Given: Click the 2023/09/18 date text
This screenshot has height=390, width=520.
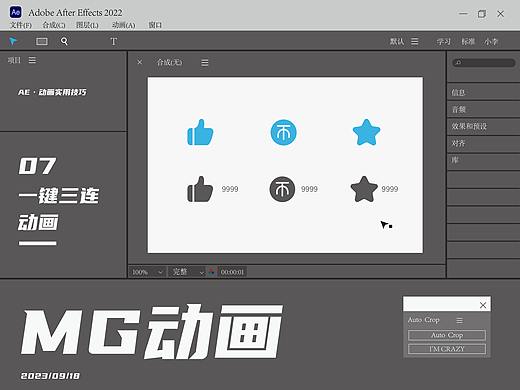Looking at the screenshot, I should point(50,376).
